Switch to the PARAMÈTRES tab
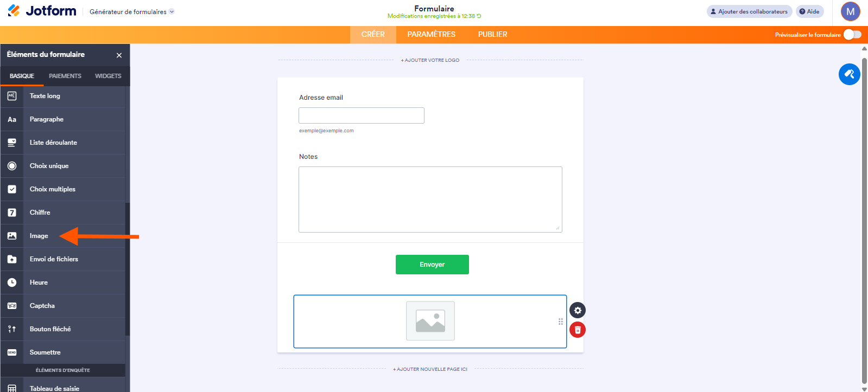 tap(432, 34)
